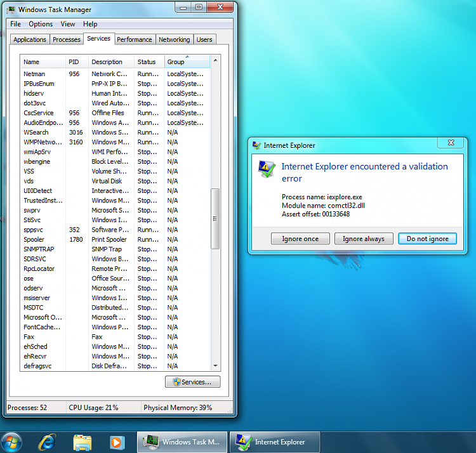Select the defragsvc service

click(116, 366)
